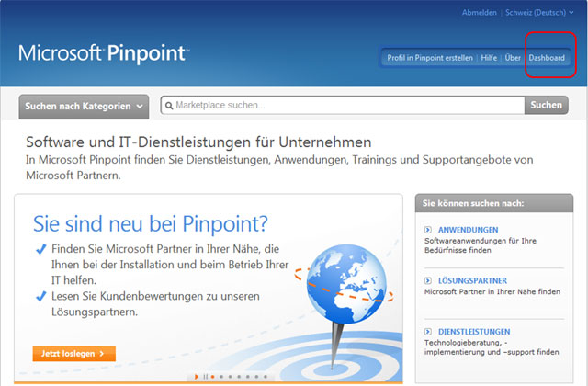Select the active orange slide dot
The image size is (588, 386).
pos(212,377)
